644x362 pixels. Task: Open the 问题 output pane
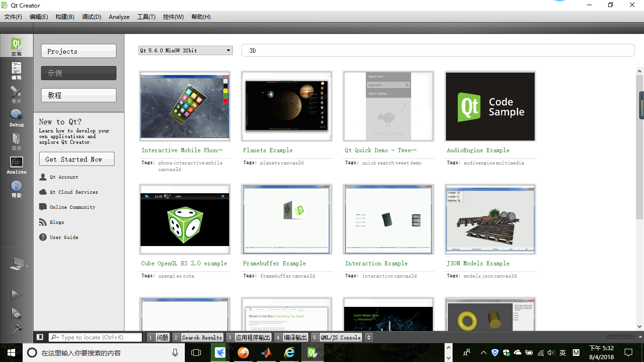click(x=158, y=337)
